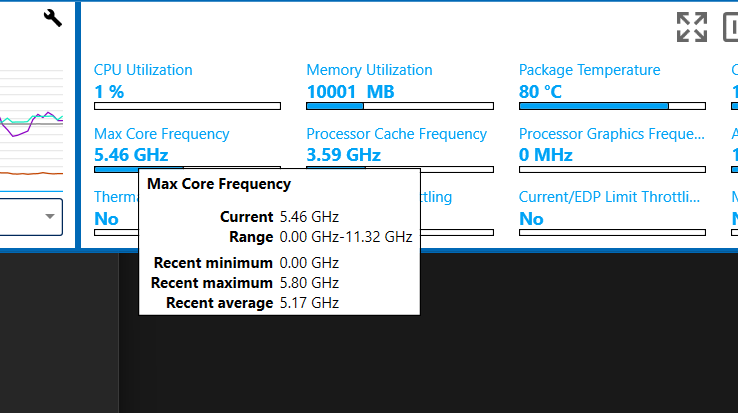Viewport: 738px width, 413px height.
Task: Click the 3.59 GHz cache frequency value
Action: coord(343,155)
